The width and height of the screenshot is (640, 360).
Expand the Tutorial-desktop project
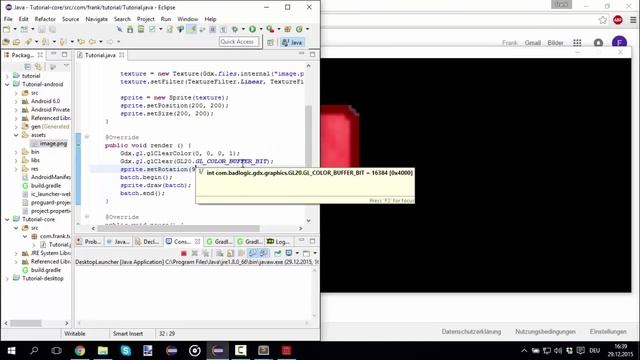pos(7,278)
